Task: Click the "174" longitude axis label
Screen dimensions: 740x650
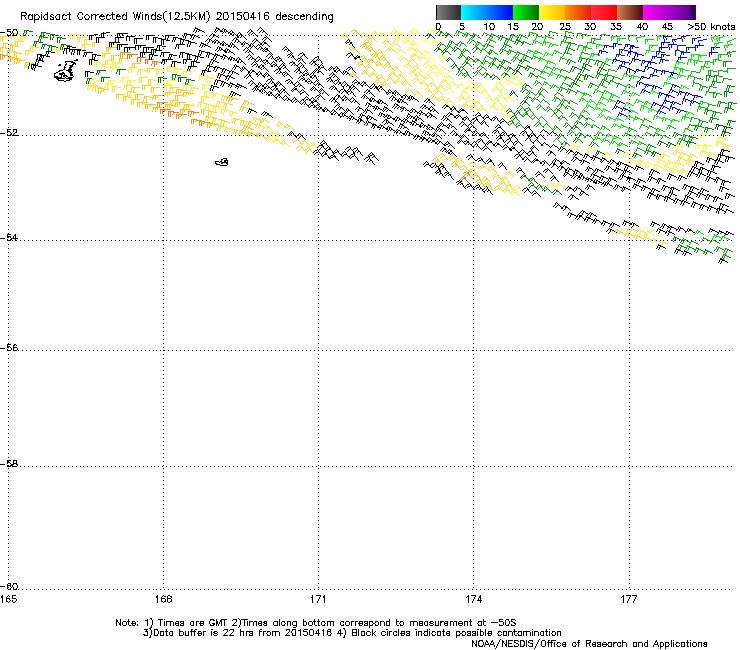Action: click(473, 599)
